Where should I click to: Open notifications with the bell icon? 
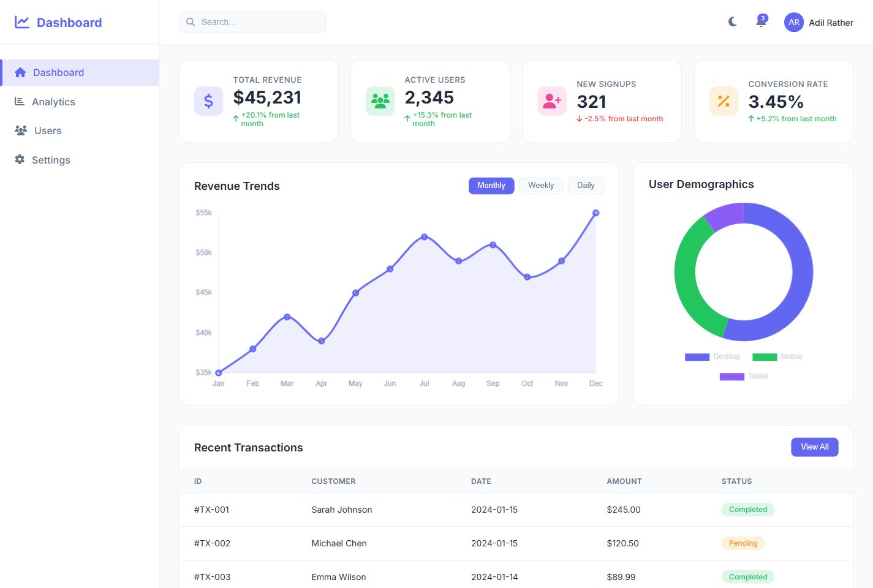761,23
